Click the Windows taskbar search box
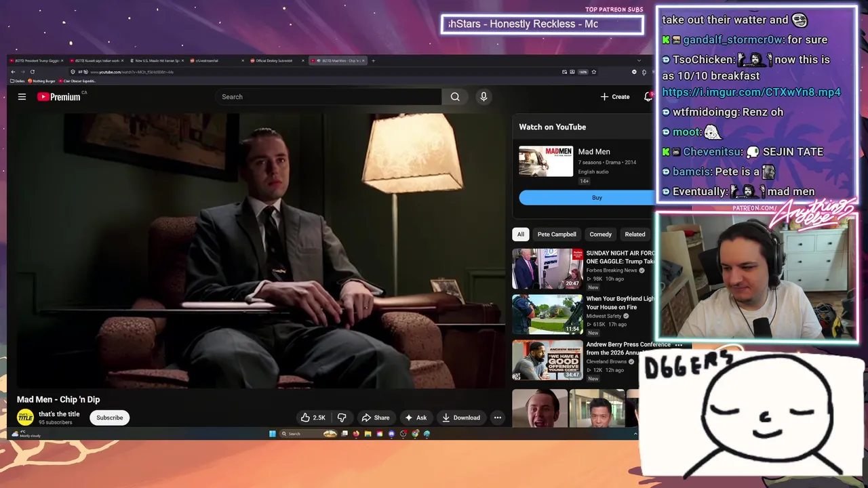Image resolution: width=868 pixels, height=488 pixels. 309,434
